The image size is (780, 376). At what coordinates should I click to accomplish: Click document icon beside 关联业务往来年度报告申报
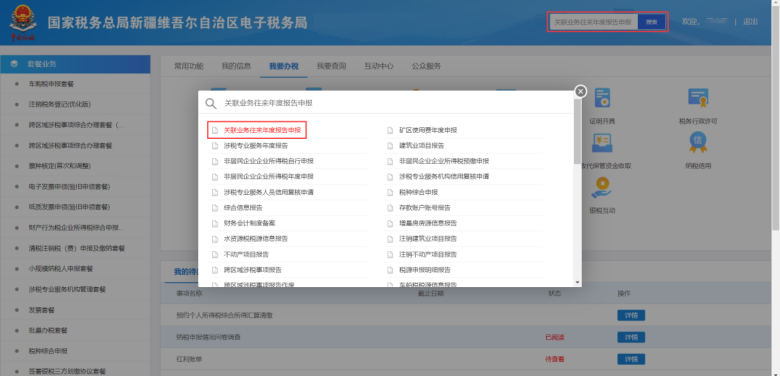(x=215, y=130)
